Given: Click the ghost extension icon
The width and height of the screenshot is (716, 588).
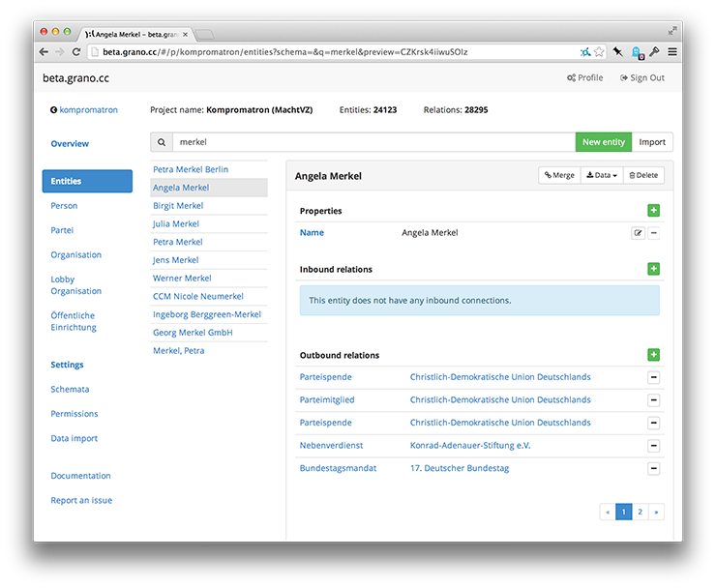Looking at the screenshot, I should pos(637,52).
